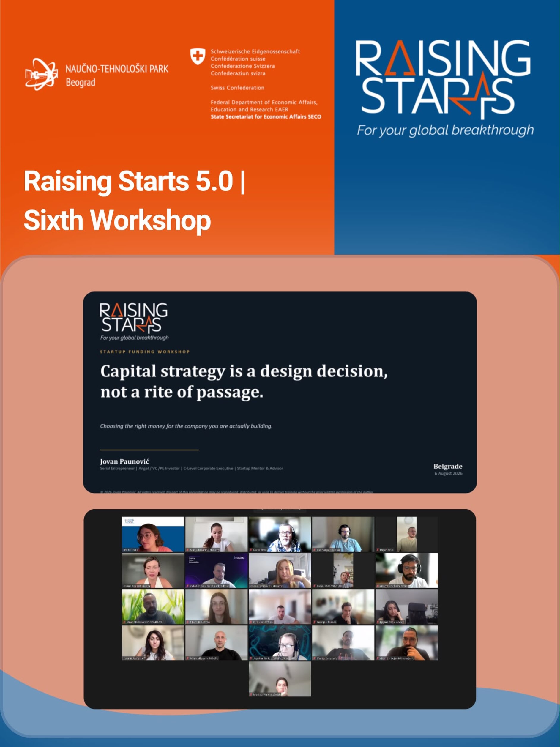Screen dimensions: 560x747
Task: Click 'Confederazione Svizzera' text
Action: pyautogui.click(x=243, y=66)
